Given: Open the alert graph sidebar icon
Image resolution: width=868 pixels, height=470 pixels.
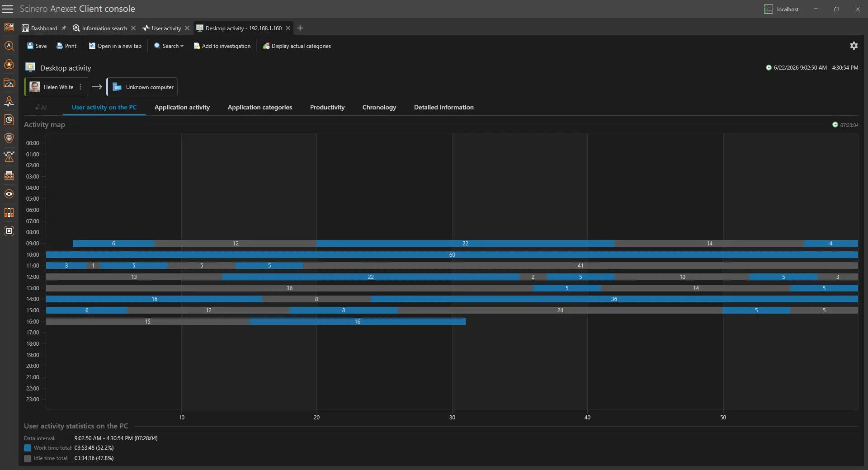Looking at the screenshot, I should [x=9, y=157].
